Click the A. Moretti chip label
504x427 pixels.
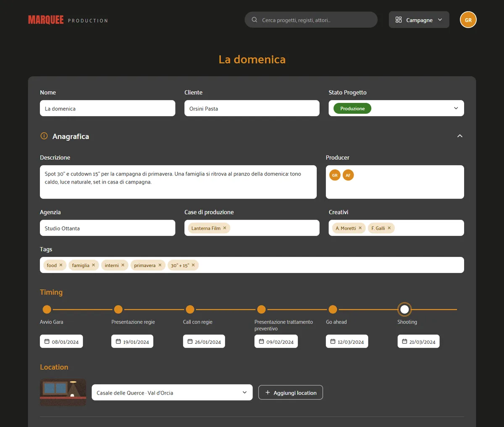tap(346, 228)
